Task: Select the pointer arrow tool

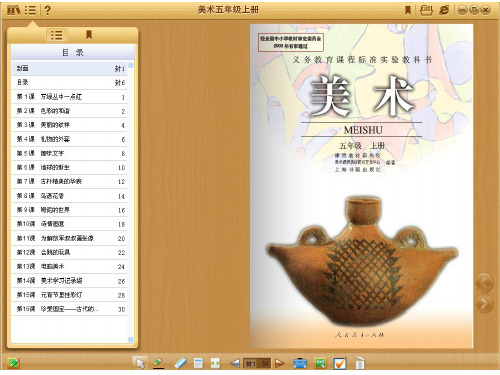Action: [140, 363]
